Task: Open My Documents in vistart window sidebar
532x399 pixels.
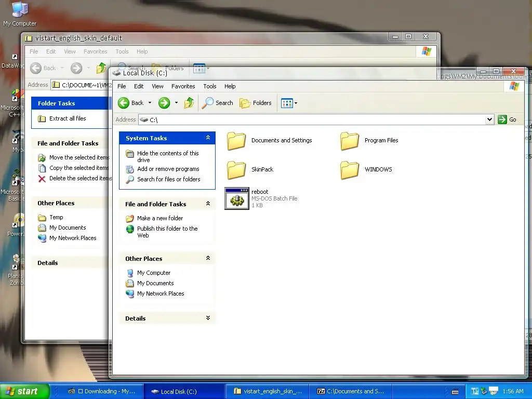Action: coord(68,228)
